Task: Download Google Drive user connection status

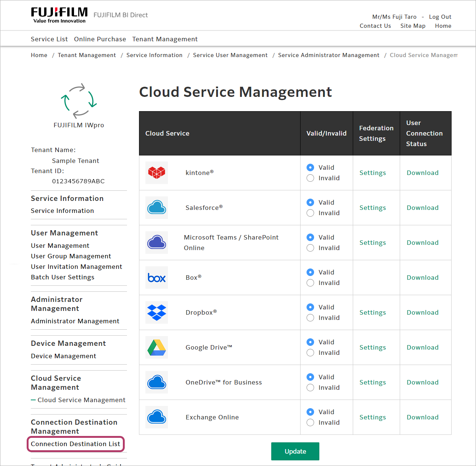Action: click(x=423, y=347)
